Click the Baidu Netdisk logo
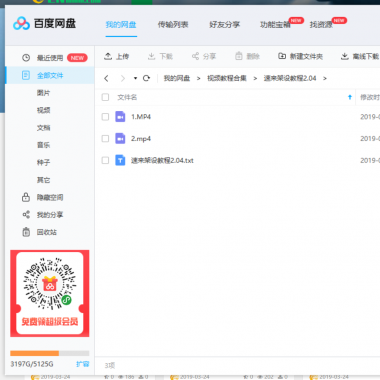The height and width of the screenshot is (380, 380). point(44,24)
